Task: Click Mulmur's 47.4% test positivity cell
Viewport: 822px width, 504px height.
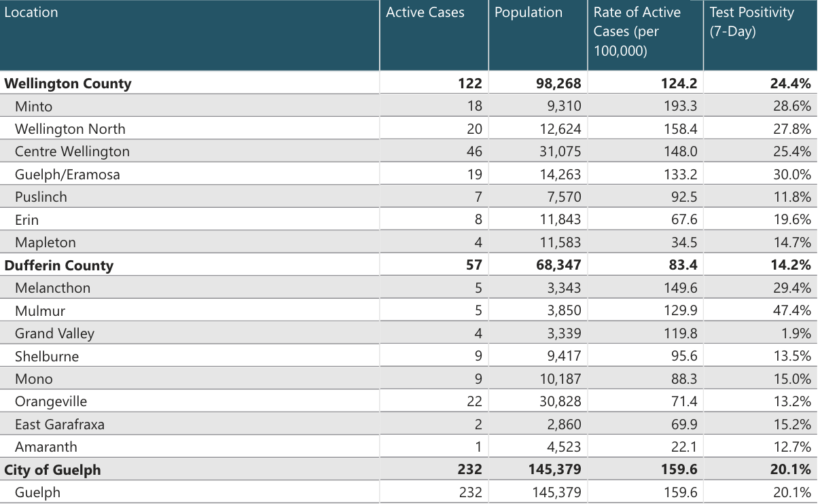Action: click(791, 311)
